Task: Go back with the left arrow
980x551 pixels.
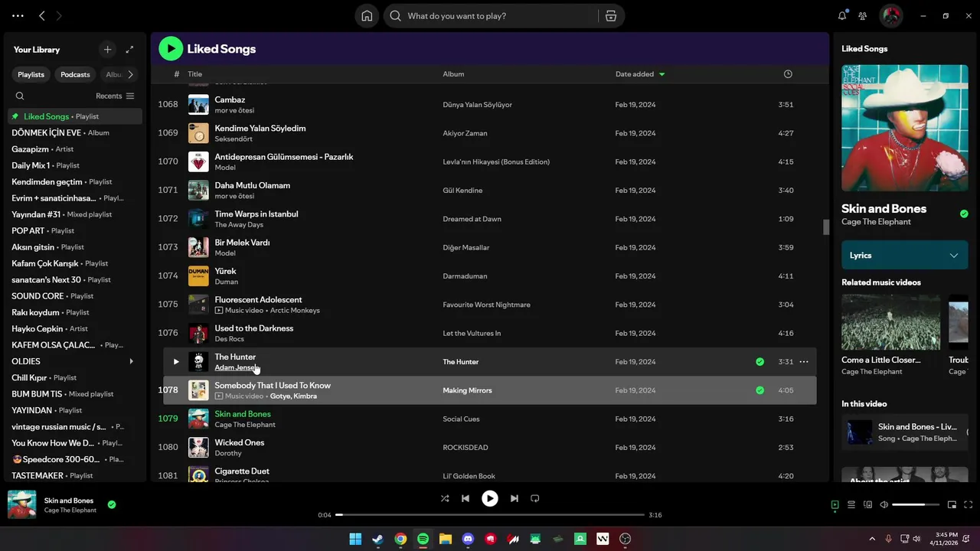Action: tap(42, 15)
